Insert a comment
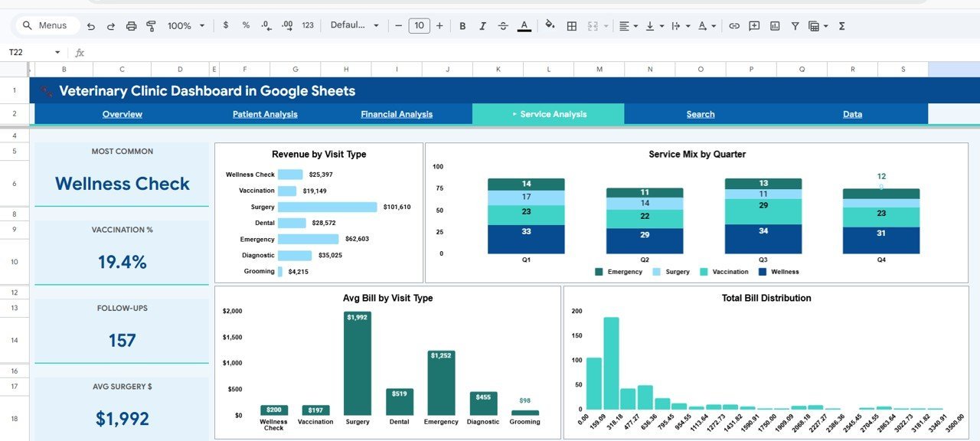The width and height of the screenshot is (980, 441). coord(753,25)
